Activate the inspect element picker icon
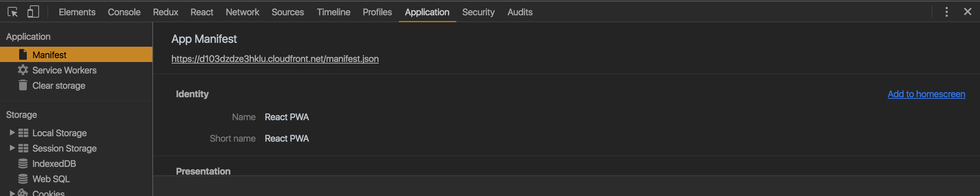 [13, 12]
